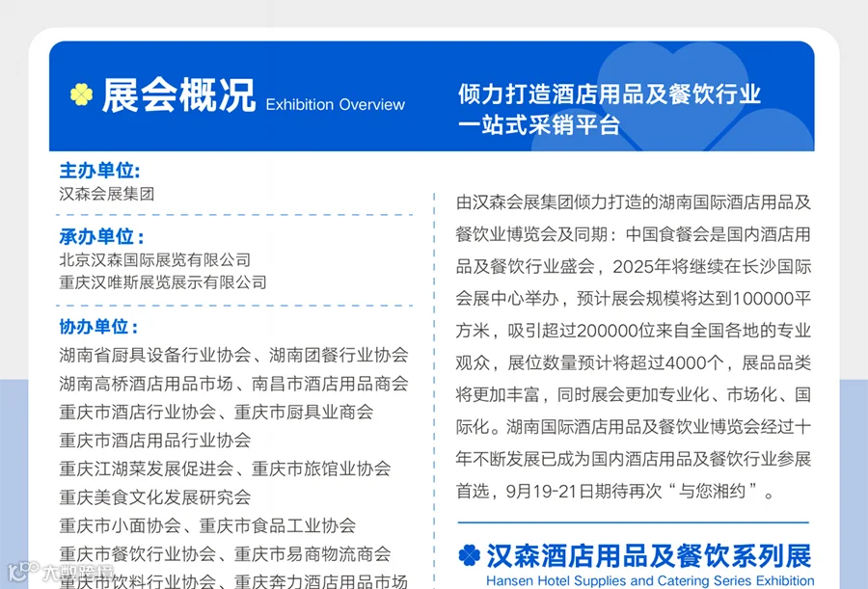Click the 主办单位 label
Screen dimensions: 868x589
99,170
